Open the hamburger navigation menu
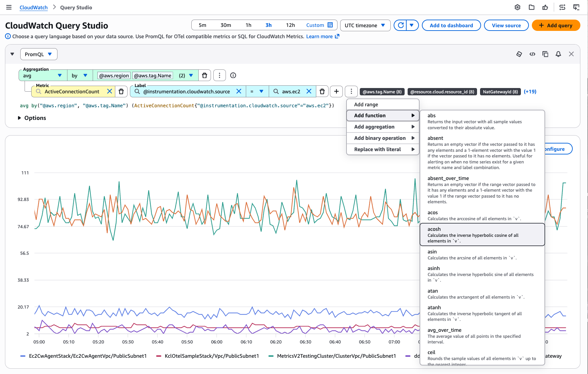 9,7
